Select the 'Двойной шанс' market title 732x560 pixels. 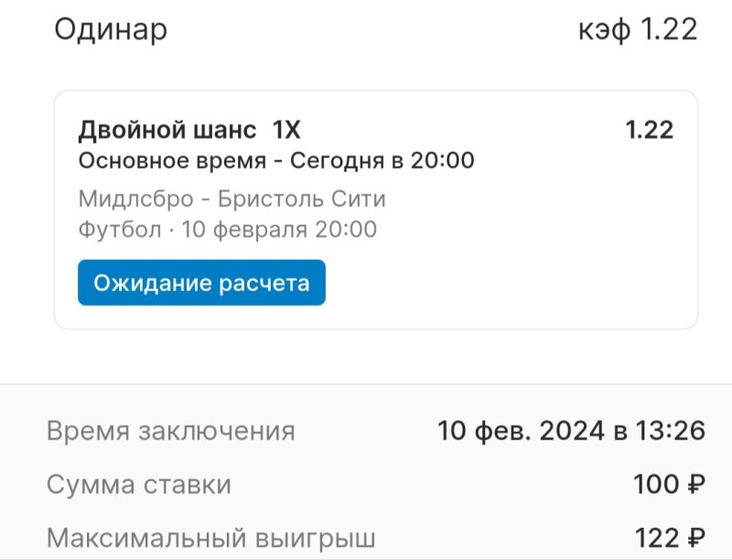167,130
